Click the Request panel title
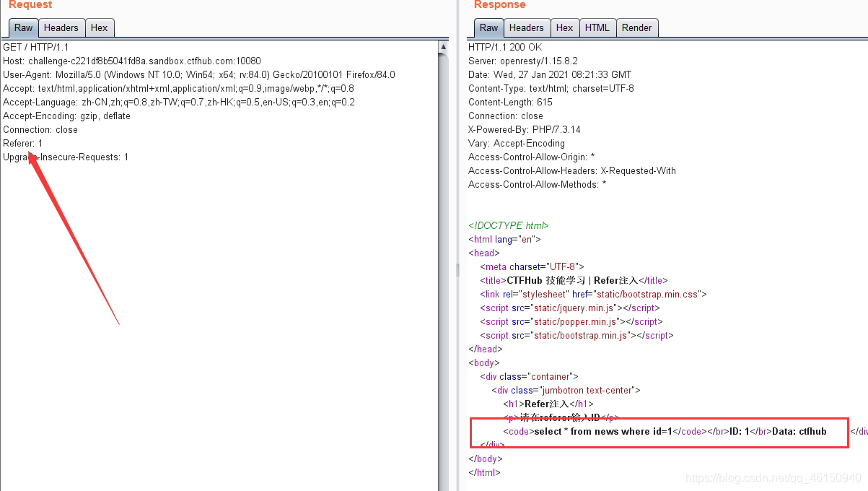 click(30, 5)
